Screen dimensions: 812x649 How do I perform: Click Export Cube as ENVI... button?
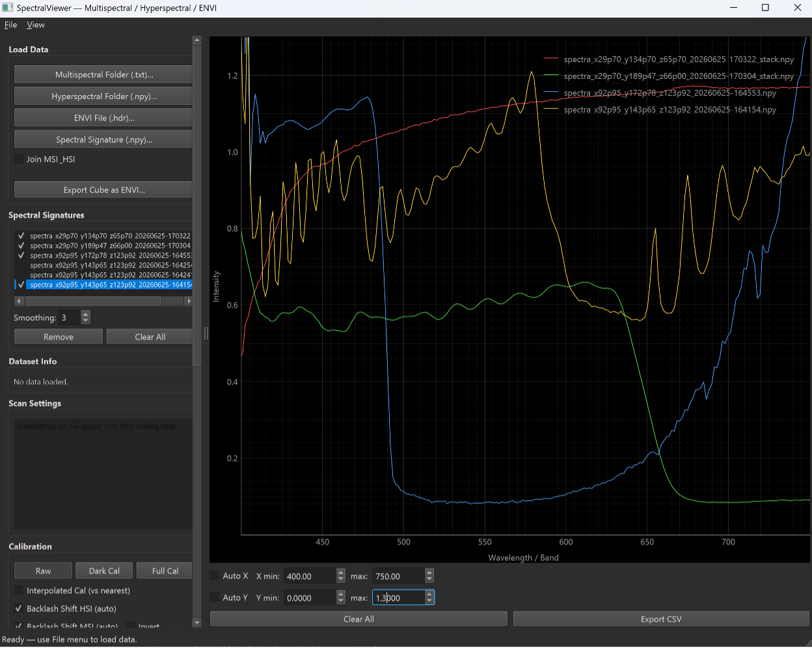click(x=103, y=189)
